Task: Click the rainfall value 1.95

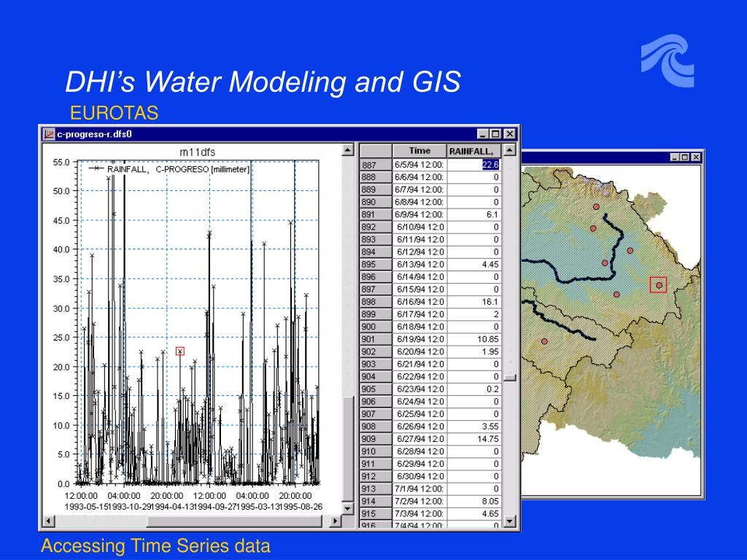Action: [x=474, y=351]
